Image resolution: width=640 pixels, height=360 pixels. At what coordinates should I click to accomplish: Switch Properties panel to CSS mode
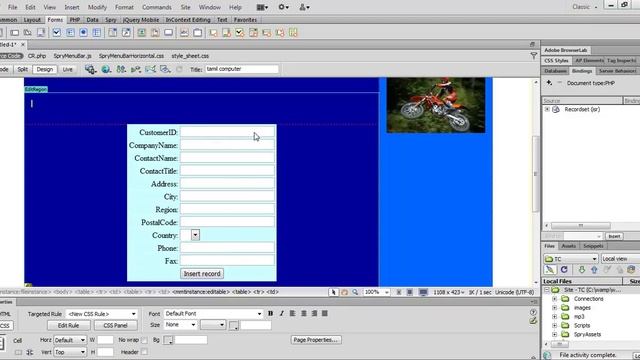pyautogui.click(x=6, y=325)
